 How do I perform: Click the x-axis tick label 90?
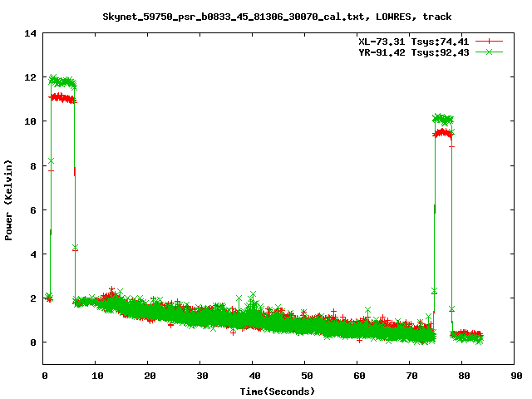pos(516,376)
